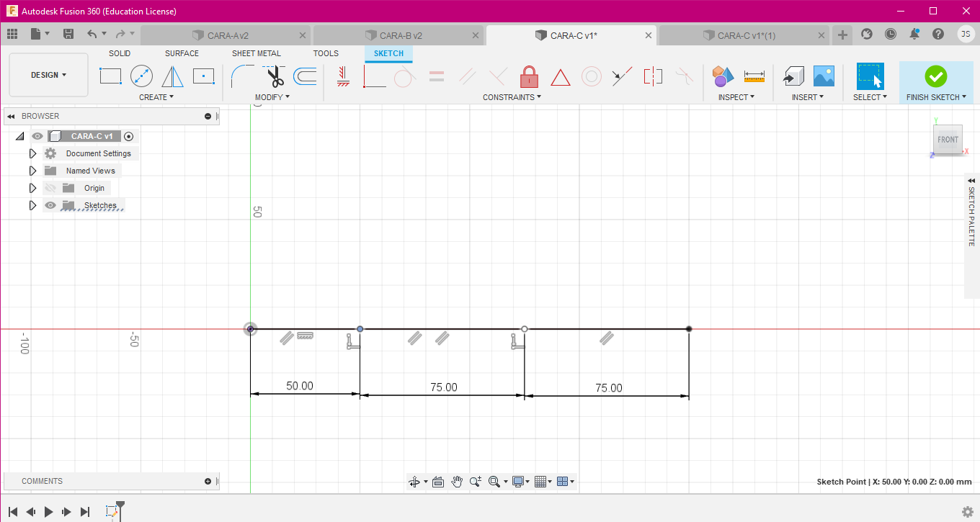Save the document with the Save icon
Image resolution: width=980 pixels, height=522 pixels.
(68, 34)
